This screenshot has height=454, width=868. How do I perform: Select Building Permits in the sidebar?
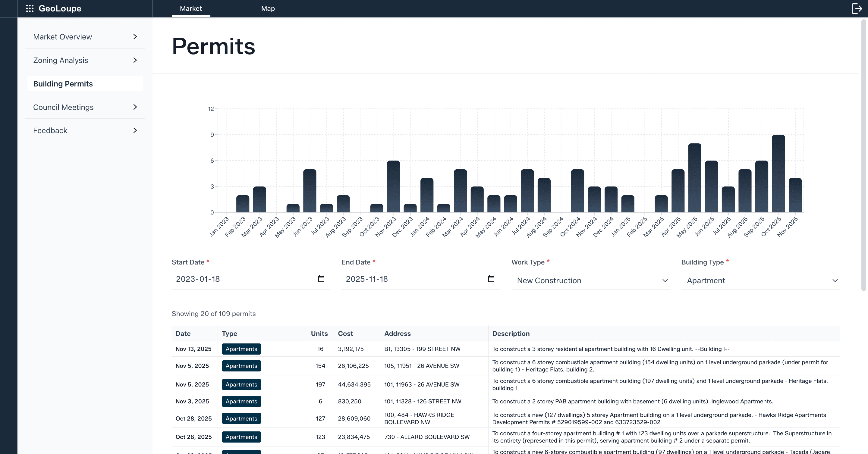click(85, 83)
